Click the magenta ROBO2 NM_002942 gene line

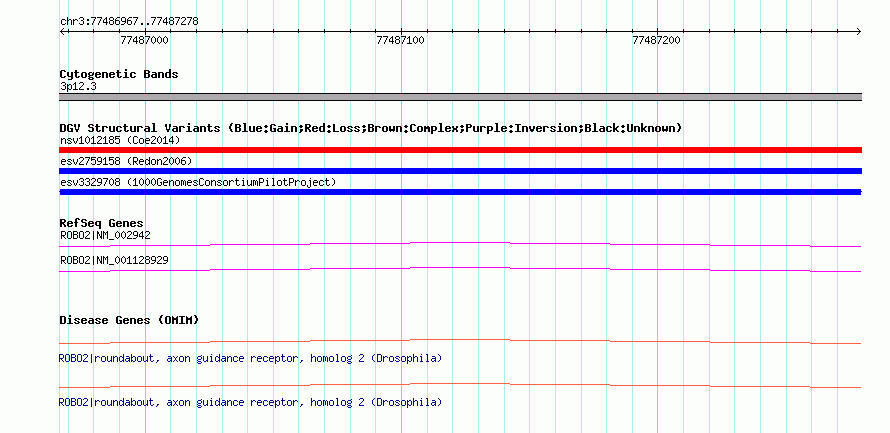[460, 245]
